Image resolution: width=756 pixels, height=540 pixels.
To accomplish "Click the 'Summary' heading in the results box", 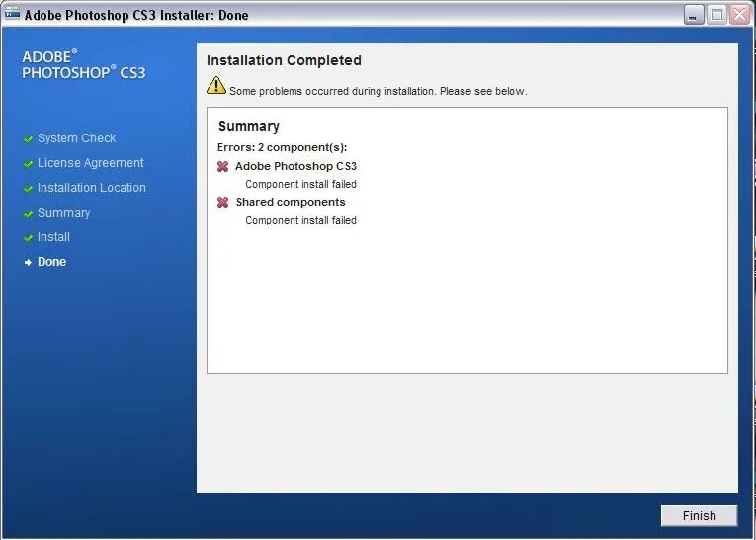I will 249,126.
